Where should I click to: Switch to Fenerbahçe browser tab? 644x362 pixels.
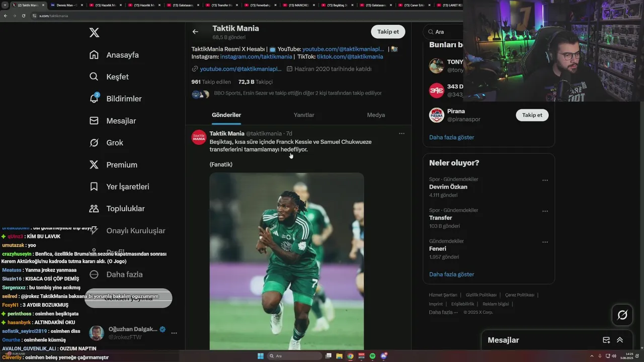tap(259, 5)
